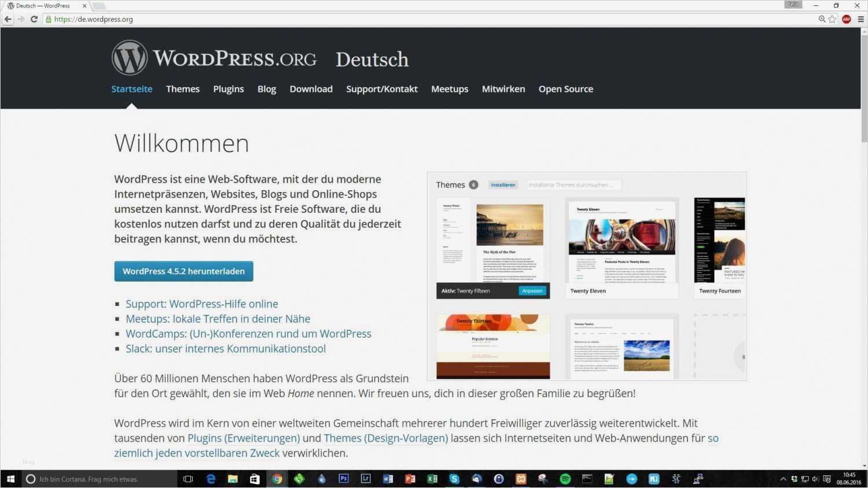Close the Deutsch — WordPress tab
The width and height of the screenshot is (868, 488).
84,6
